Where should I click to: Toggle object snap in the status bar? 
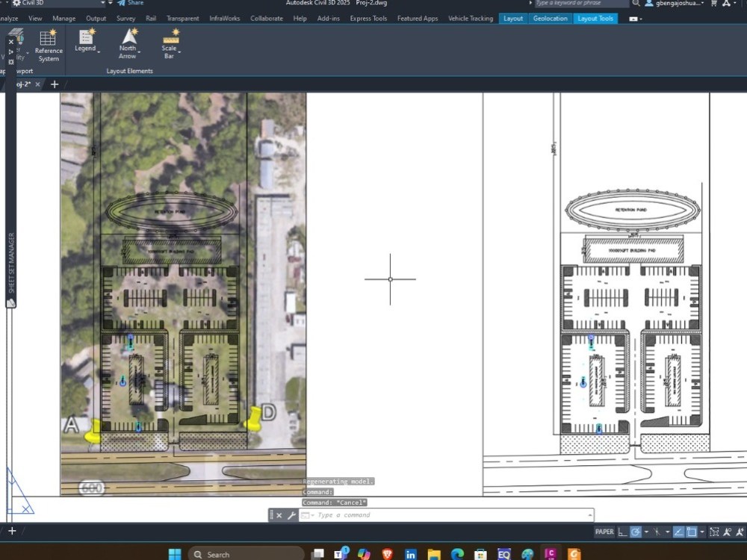(691, 532)
